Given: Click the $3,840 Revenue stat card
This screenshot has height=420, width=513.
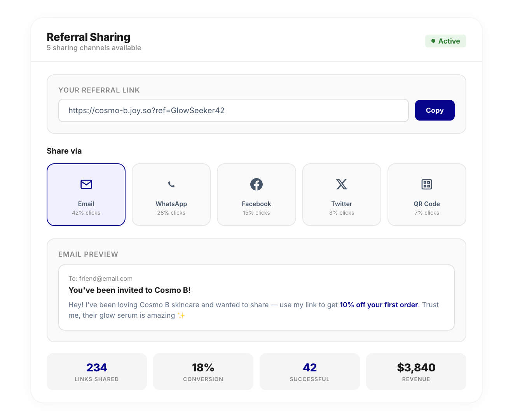Looking at the screenshot, I should (416, 371).
